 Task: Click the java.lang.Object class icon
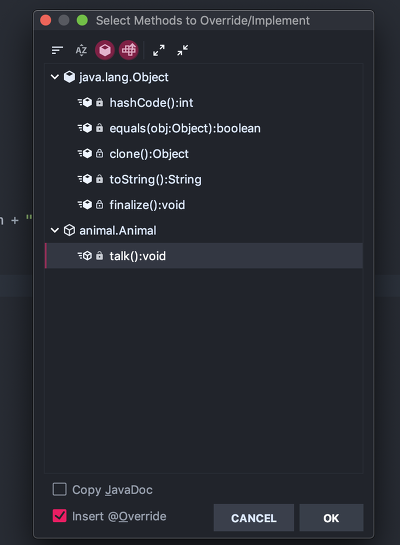pyautogui.click(x=70, y=77)
